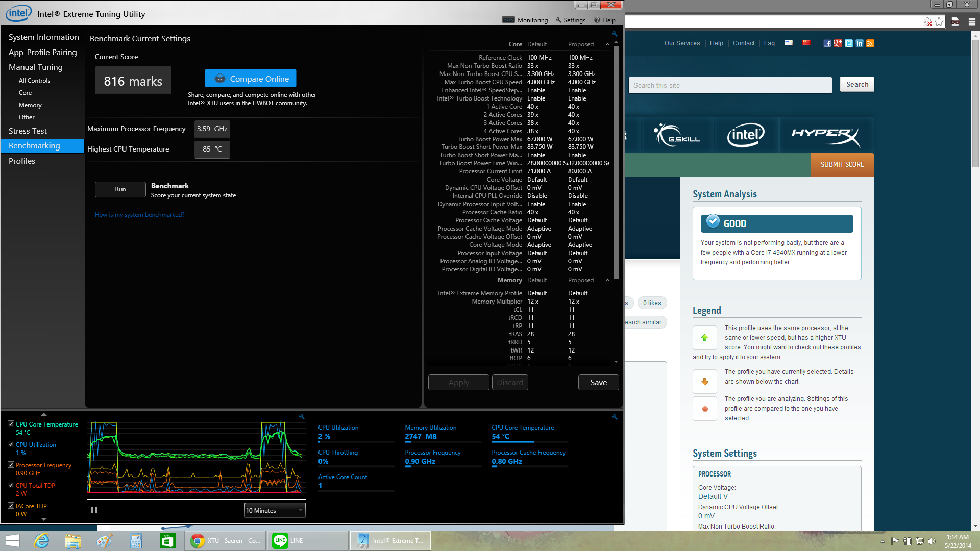
Task: Click the Intel sponsor logo on the website
Action: coord(746,135)
